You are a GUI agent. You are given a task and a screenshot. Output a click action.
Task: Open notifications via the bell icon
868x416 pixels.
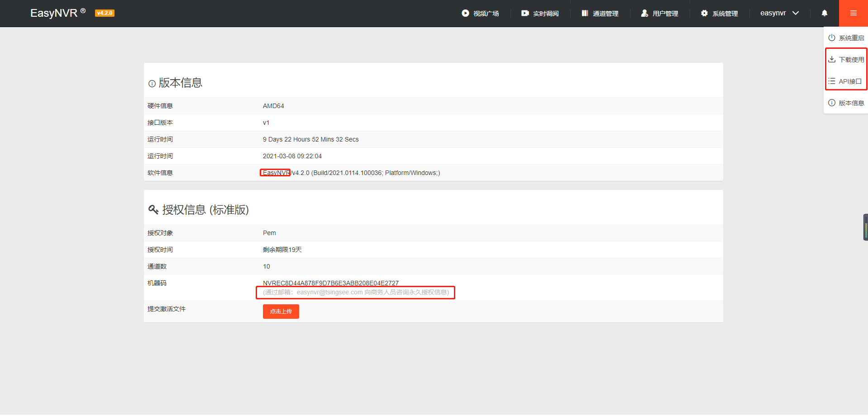pos(825,13)
